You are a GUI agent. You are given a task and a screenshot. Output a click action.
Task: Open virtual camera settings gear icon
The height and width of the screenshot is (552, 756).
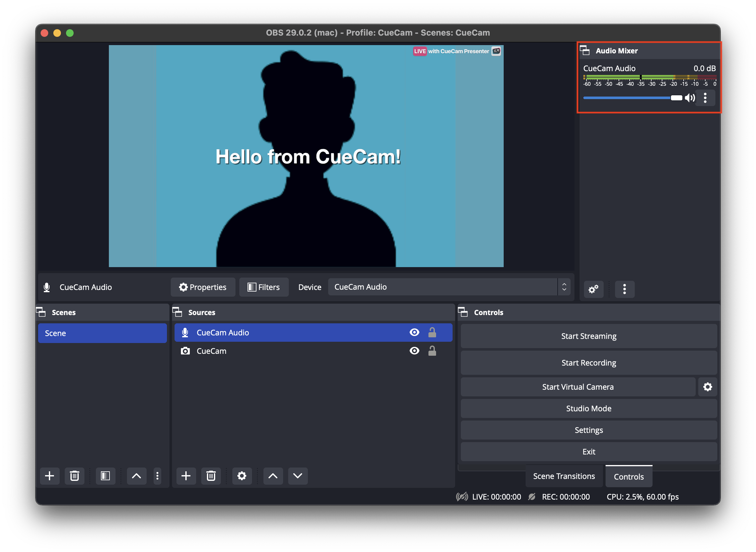707,387
